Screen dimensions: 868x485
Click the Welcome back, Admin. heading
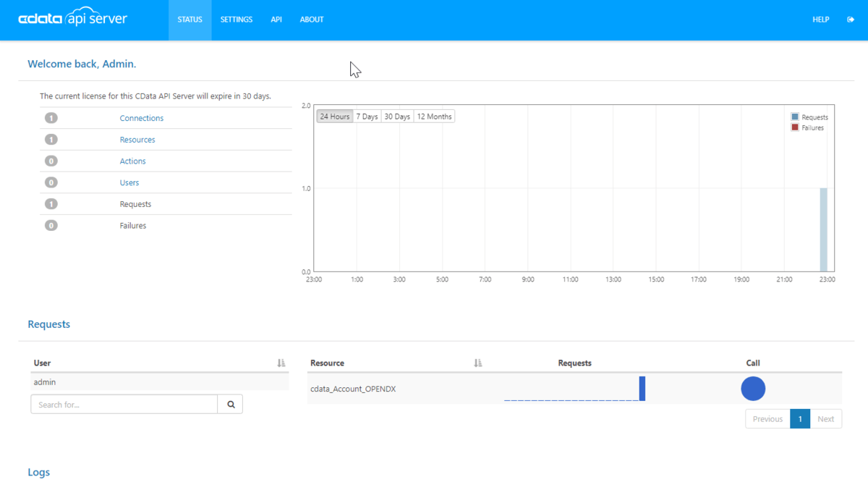(x=82, y=64)
